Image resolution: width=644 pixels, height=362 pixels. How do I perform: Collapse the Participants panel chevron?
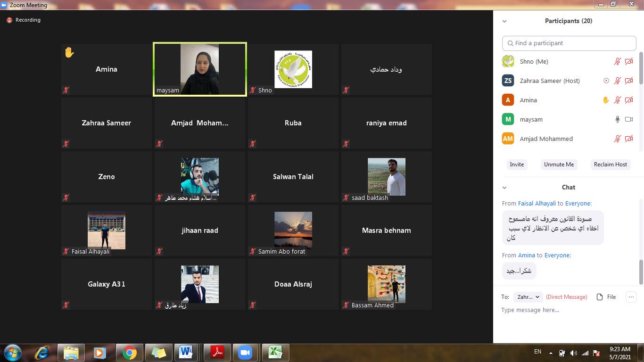click(504, 21)
